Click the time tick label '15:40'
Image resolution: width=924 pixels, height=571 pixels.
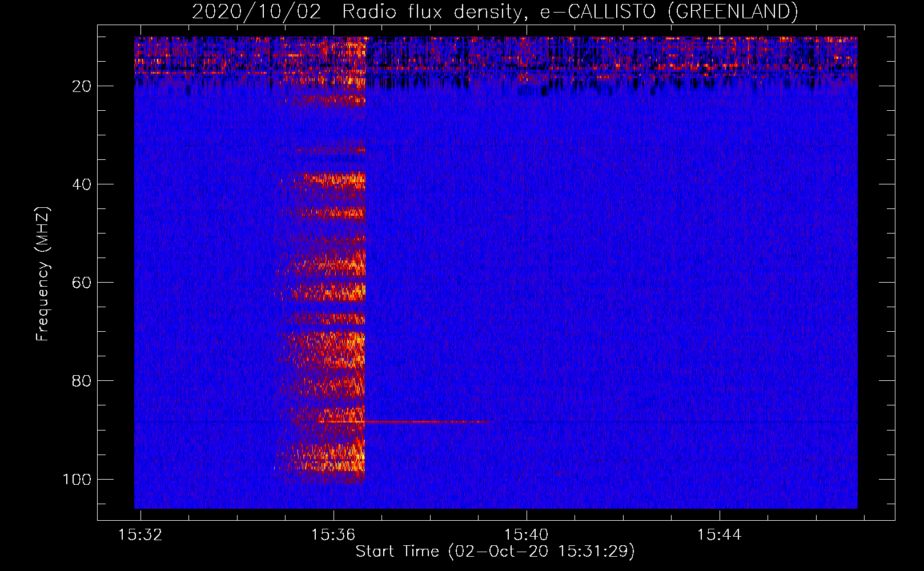coord(526,534)
